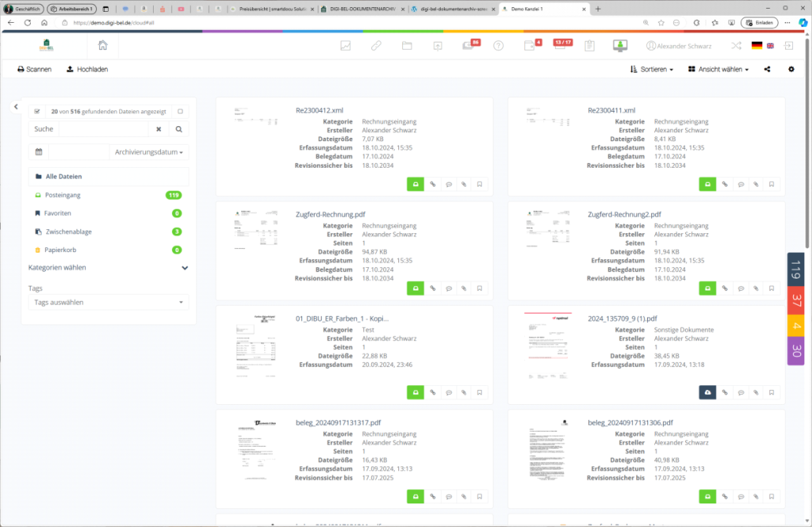Switch to DIGI-BEL-DOKUMENTENARCHIV browser tab

(362, 9)
